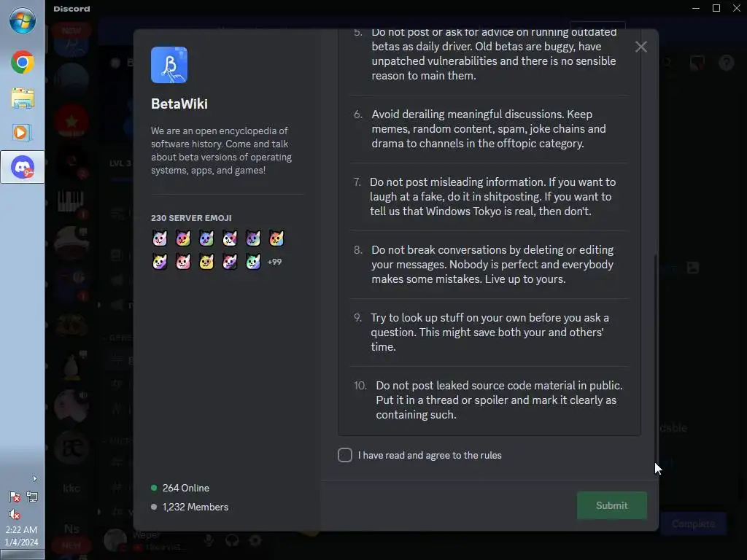The image size is (747, 560).
Task: Click the +99 more emoji indicator
Action: click(274, 262)
